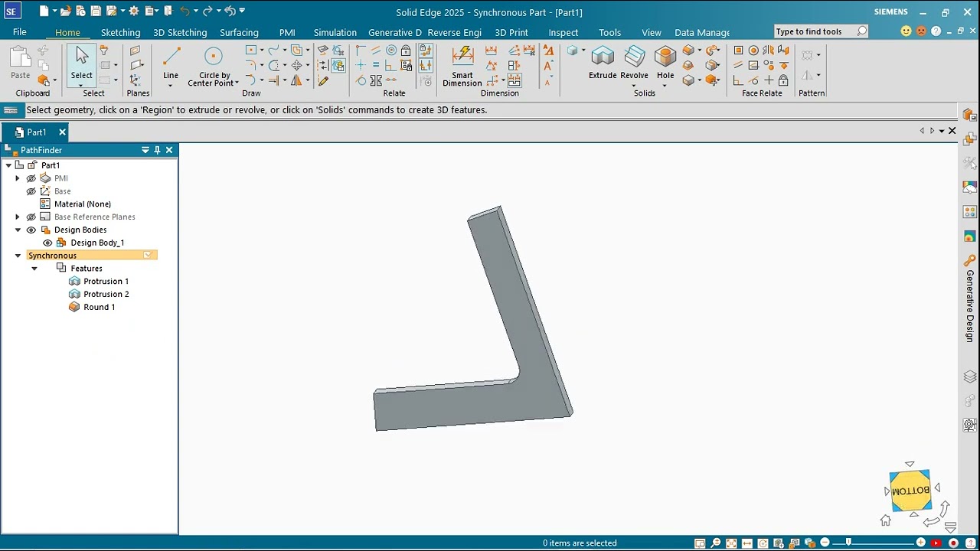Click the Undo arrow icon
This screenshot has width=980, height=551.
click(x=185, y=11)
